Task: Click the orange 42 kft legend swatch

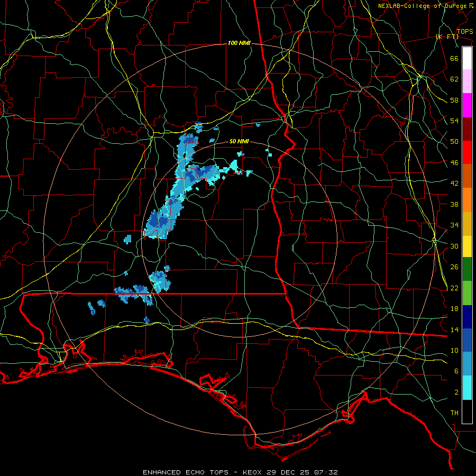Action: pos(467,200)
